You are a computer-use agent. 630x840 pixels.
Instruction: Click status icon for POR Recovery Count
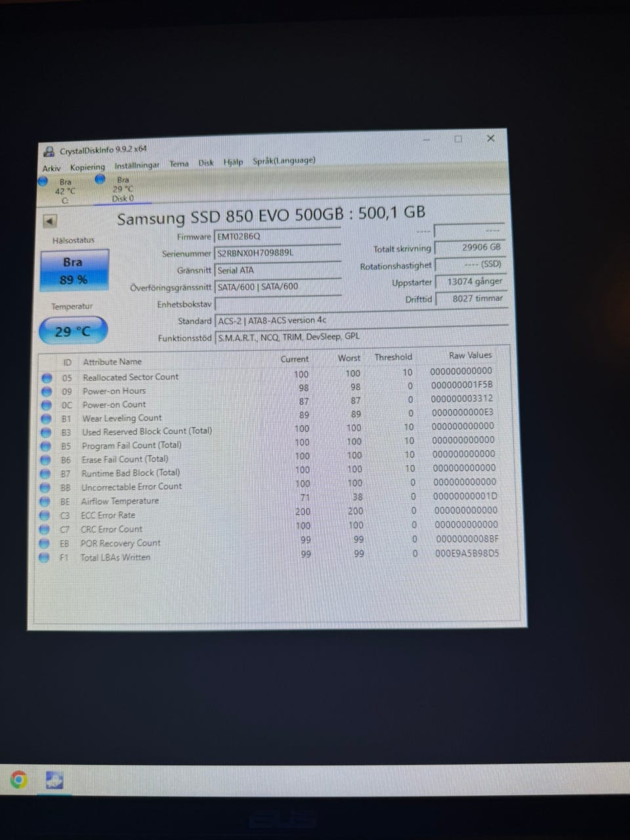click(x=44, y=544)
